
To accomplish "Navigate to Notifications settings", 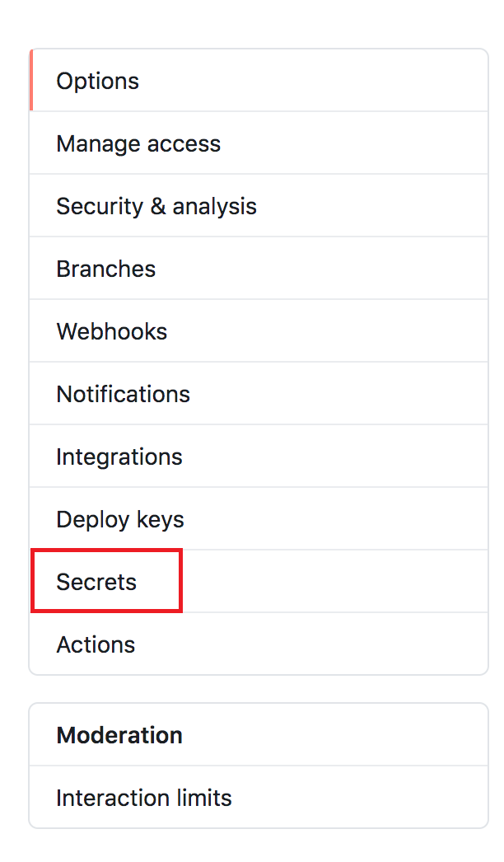I will (x=124, y=394).
